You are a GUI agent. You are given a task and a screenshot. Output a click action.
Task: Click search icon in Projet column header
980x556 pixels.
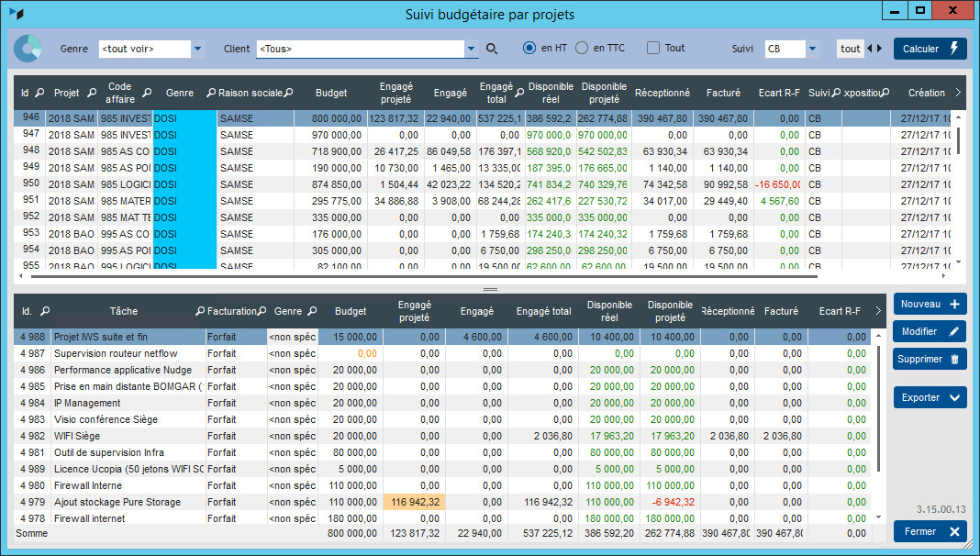[x=91, y=93]
